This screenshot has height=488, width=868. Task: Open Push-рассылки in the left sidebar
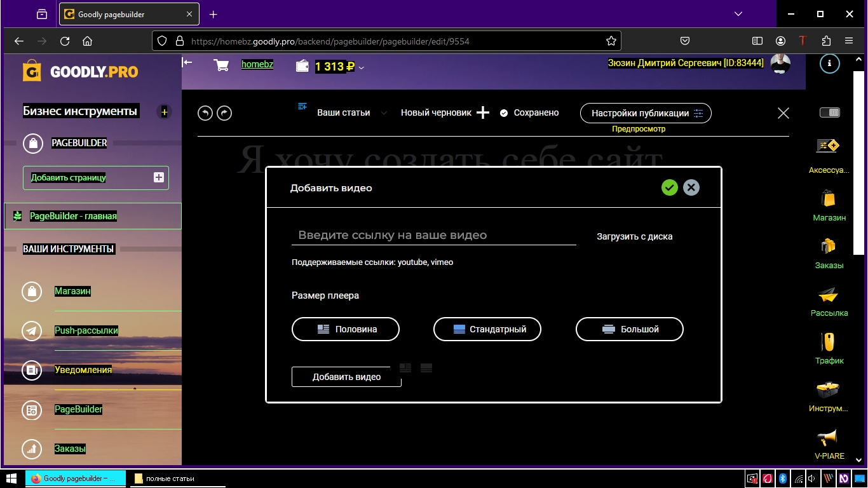86,330
